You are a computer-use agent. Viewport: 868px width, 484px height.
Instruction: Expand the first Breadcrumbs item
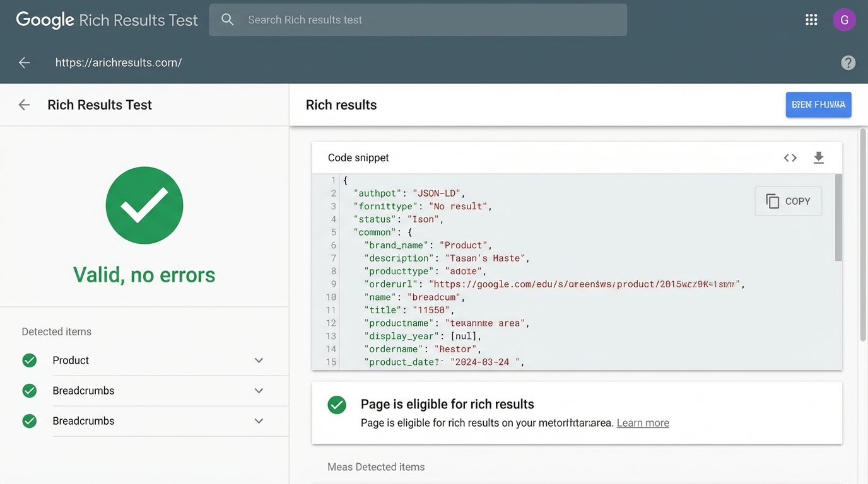tap(259, 391)
